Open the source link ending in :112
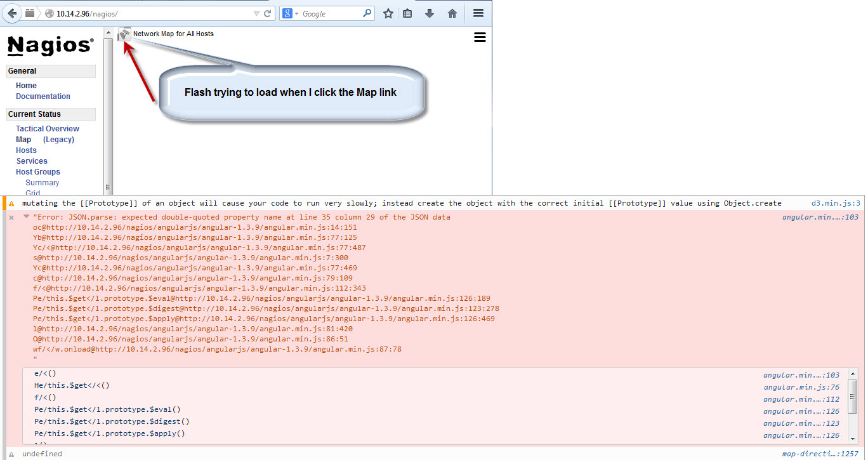868x462 pixels. point(801,399)
